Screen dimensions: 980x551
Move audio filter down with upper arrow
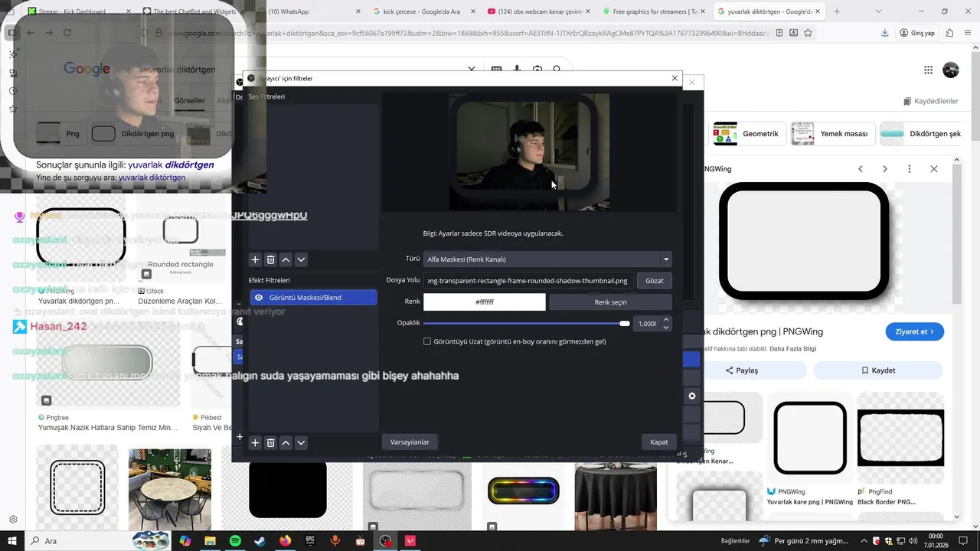301,260
